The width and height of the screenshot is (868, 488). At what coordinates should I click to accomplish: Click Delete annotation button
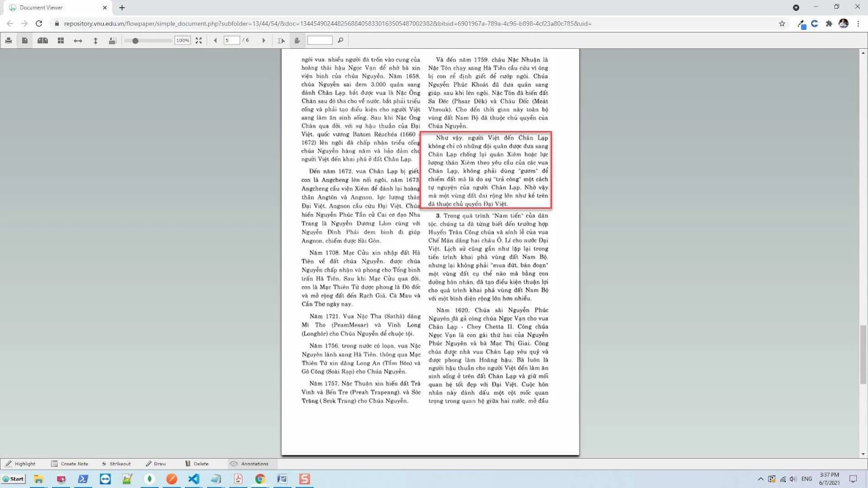click(x=196, y=464)
